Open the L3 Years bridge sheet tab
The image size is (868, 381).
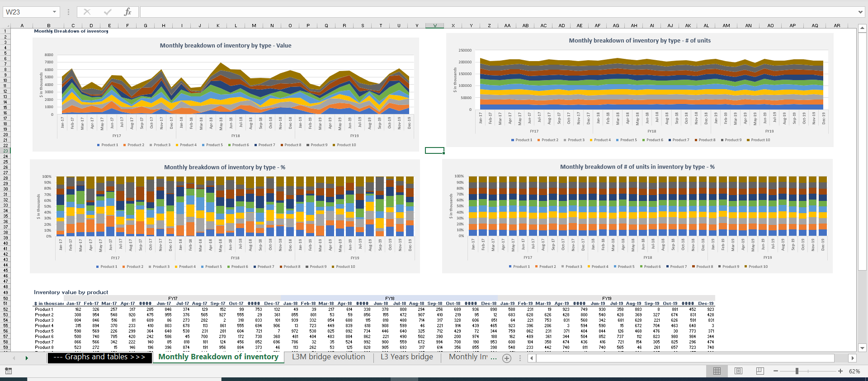407,357
